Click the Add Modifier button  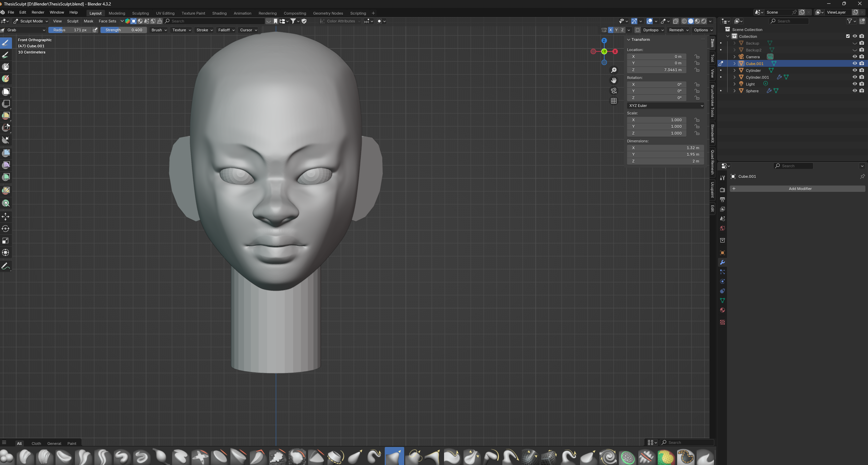pos(800,189)
